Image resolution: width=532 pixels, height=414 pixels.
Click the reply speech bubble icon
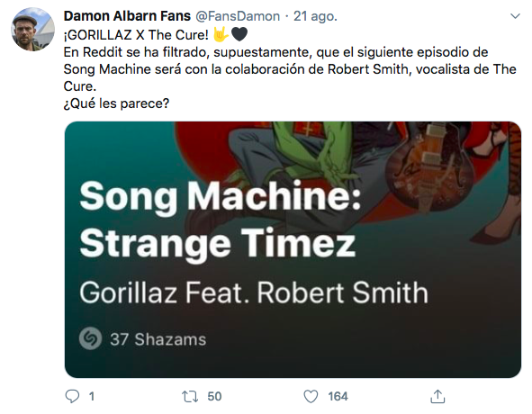[72, 396]
